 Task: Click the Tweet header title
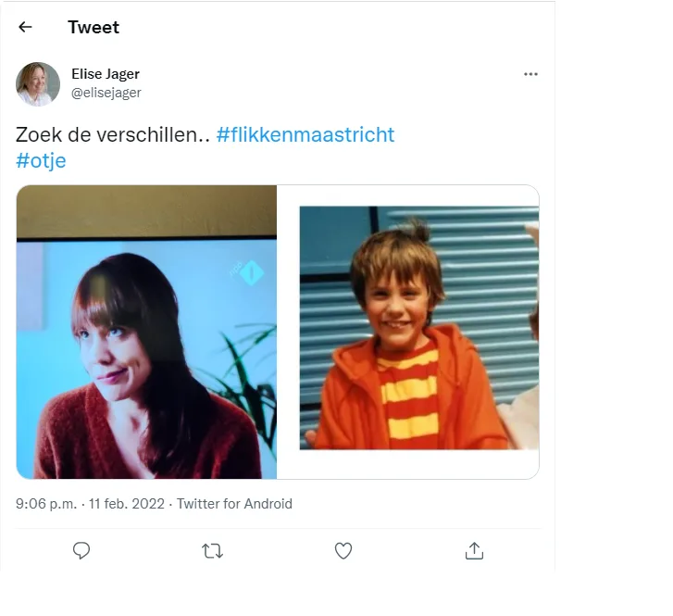coord(93,27)
